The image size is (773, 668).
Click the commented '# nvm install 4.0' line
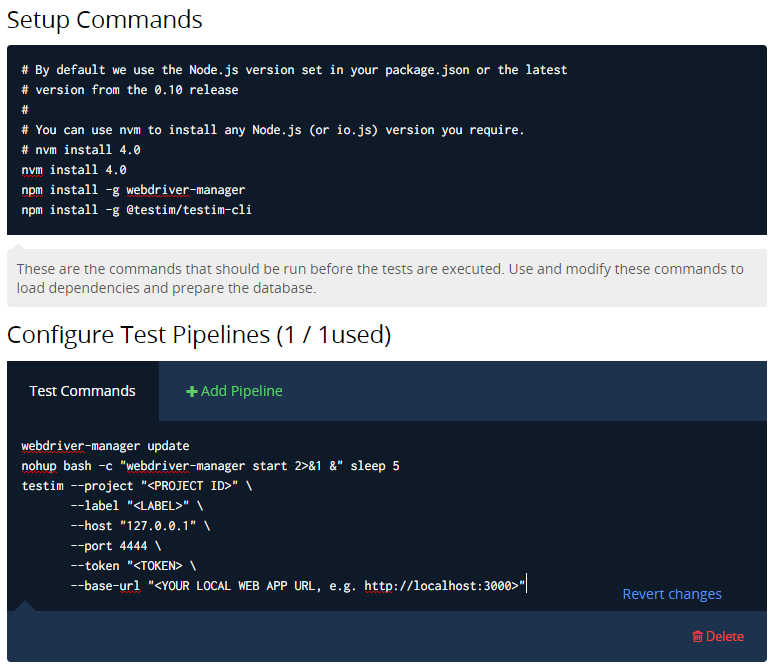81,150
